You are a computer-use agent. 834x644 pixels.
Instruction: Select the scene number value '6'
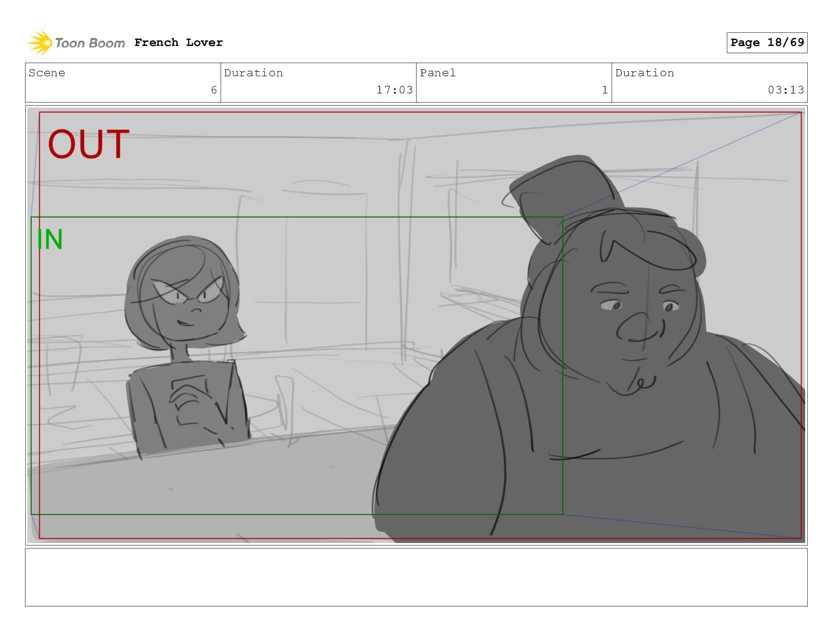click(214, 90)
